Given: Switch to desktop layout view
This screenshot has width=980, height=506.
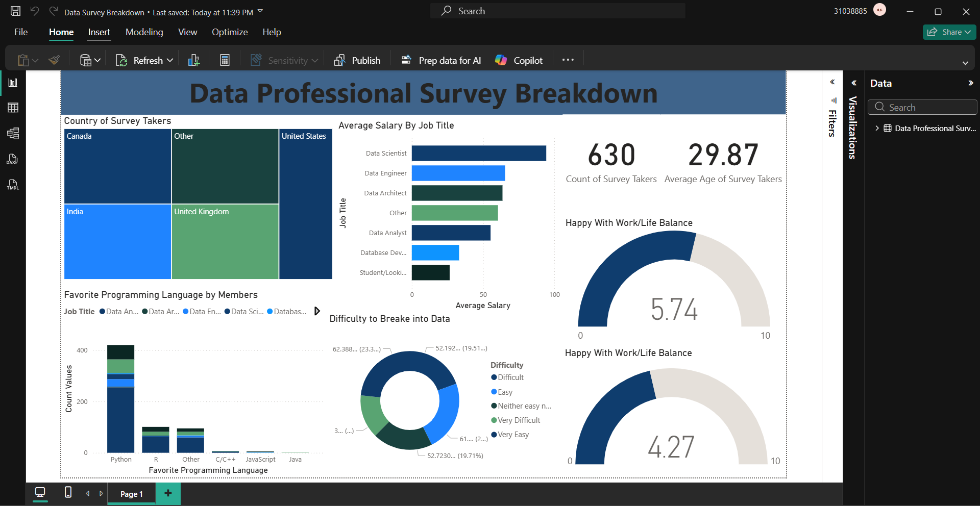Looking at the screenshot, I should (40, 492).
